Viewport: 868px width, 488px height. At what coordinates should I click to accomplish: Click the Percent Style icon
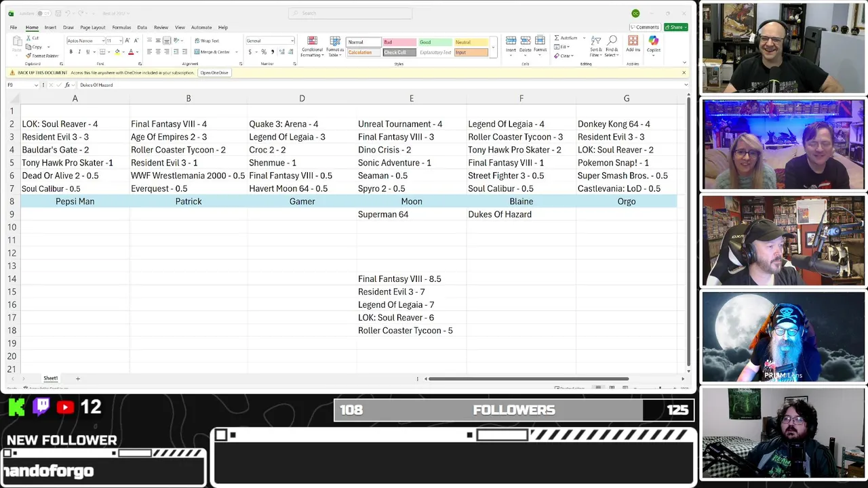(x=264, y=52)
